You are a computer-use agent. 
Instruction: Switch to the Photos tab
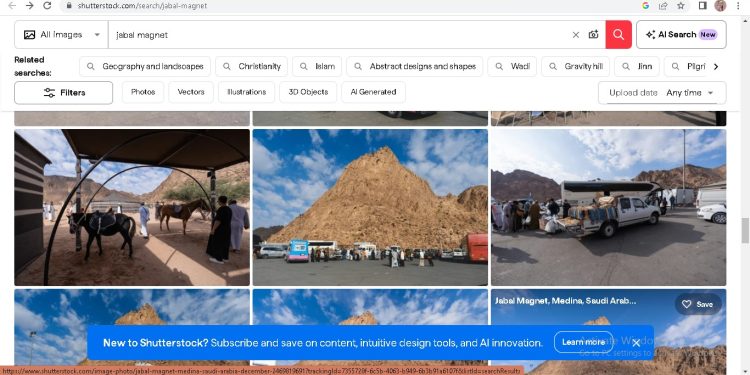click(x=143, y=92)
